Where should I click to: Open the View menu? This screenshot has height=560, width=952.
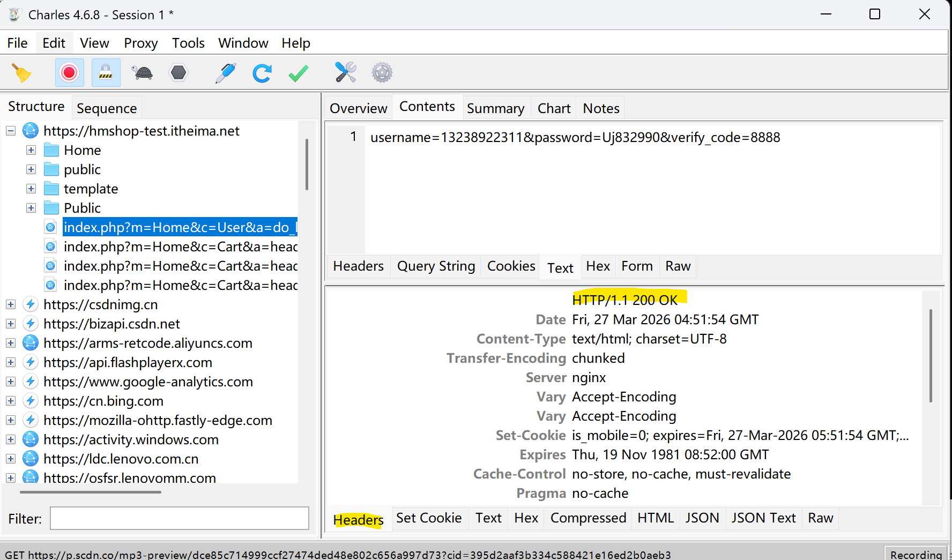pos(94,43)
